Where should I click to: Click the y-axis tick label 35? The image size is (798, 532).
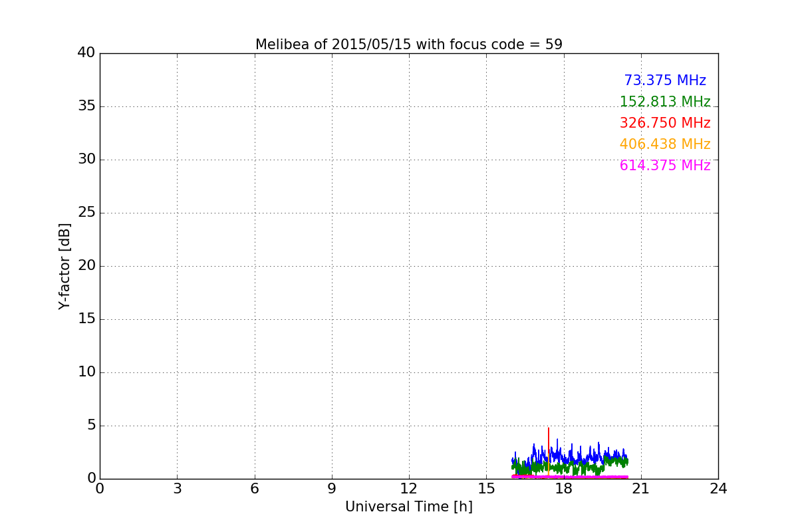(86, 106)
